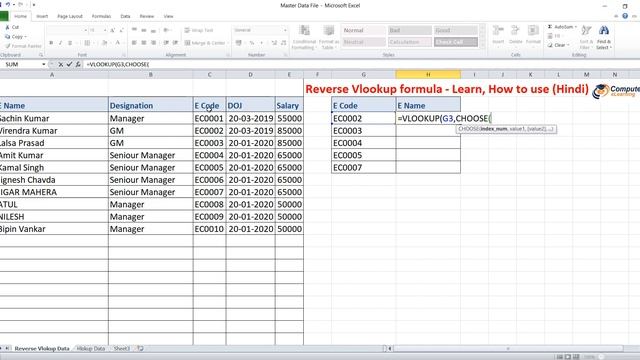640x360 pixels.
Task: Select Reverse Vlokup Data sheet tab
Action: point(42,349)
